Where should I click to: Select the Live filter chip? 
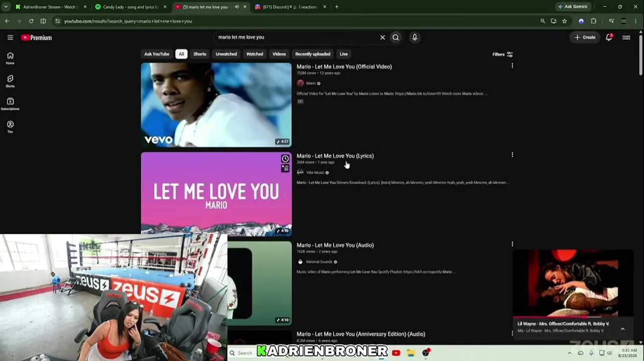[344, 54]
